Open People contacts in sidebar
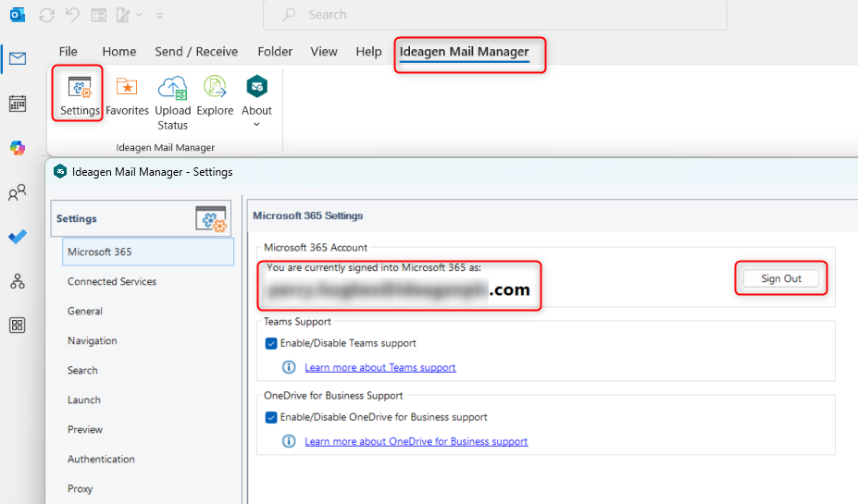The image size is (858, 504). [18, 192]
